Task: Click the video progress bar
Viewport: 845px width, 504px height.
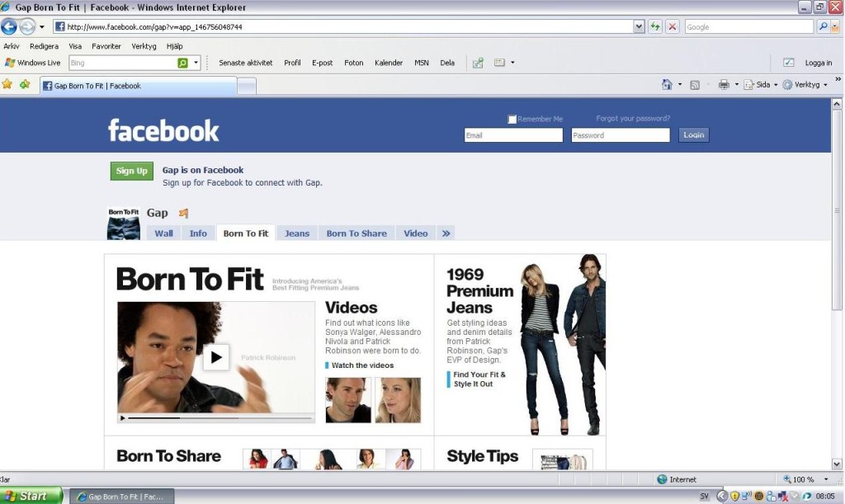Action: pos(220,418)
